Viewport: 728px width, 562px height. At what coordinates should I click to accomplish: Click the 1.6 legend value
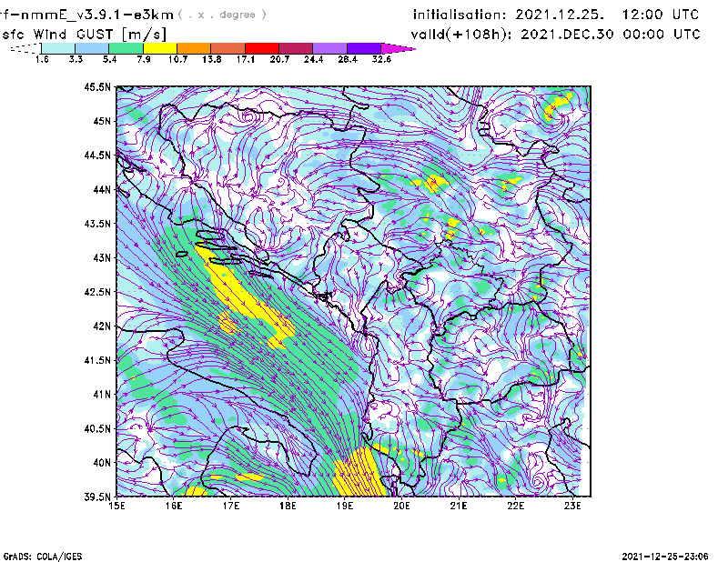pos(42,59)
